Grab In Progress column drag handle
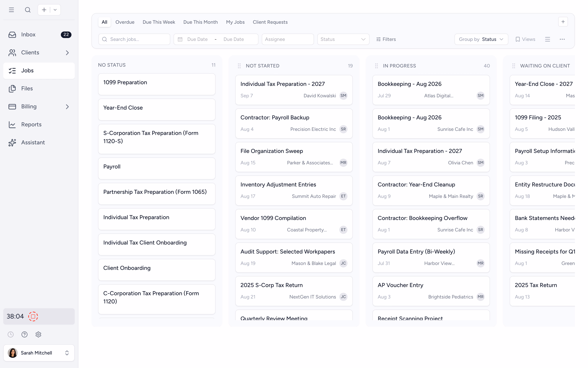588x368 pixels. pyautogui.click(x=376, y=66)
